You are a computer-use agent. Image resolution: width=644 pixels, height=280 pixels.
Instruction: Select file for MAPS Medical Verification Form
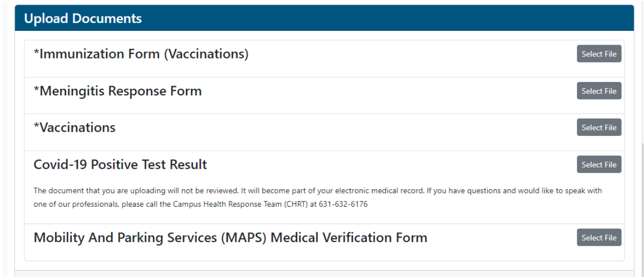pyautogui.click(x=599, y=237)
